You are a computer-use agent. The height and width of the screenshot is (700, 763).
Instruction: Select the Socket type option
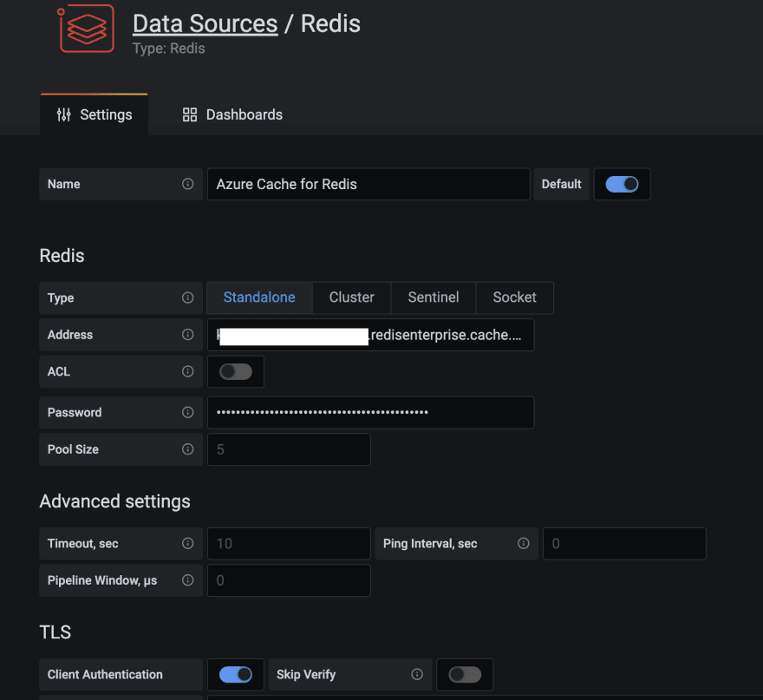(514, 298)
